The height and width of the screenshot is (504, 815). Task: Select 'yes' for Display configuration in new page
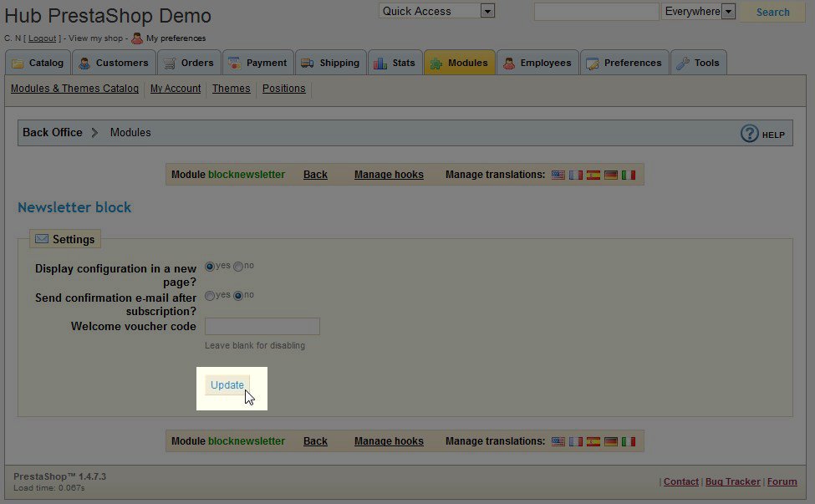pyautogui.click(x=210, y=267)
